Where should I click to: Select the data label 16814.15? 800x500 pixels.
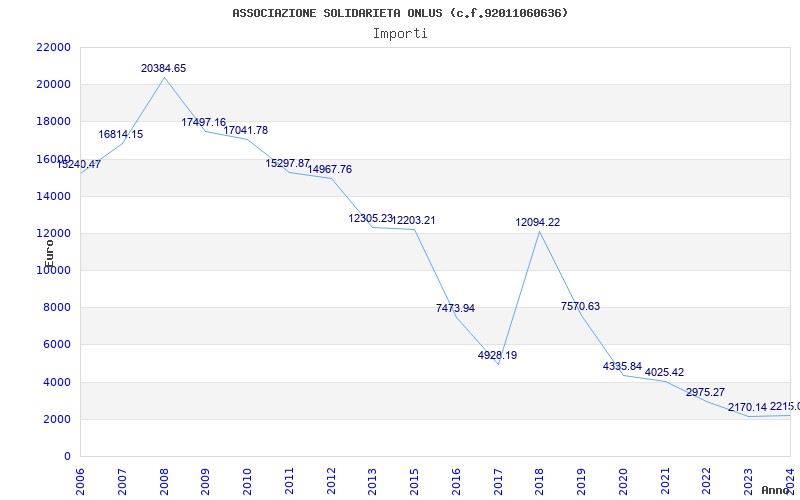point(121,135)
